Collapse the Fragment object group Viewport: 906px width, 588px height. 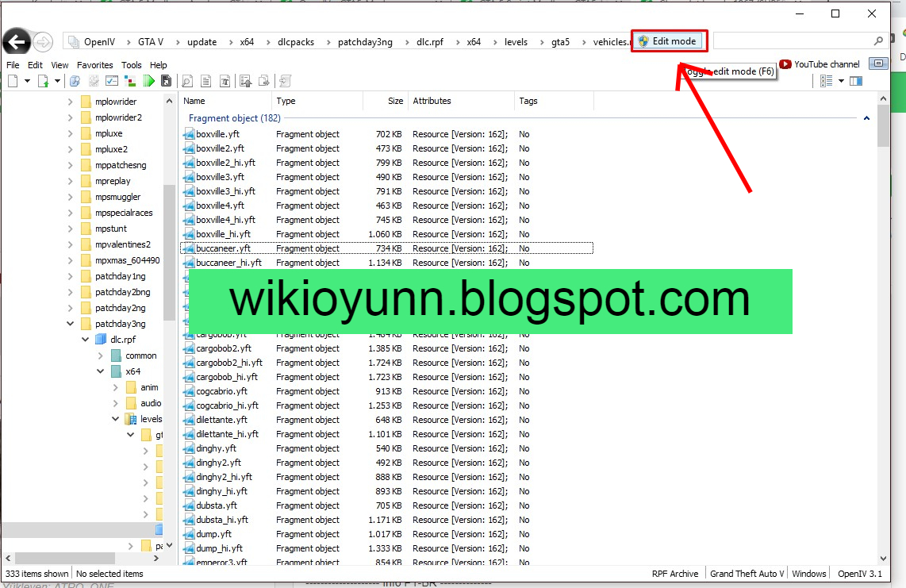(x=866, y=118)
